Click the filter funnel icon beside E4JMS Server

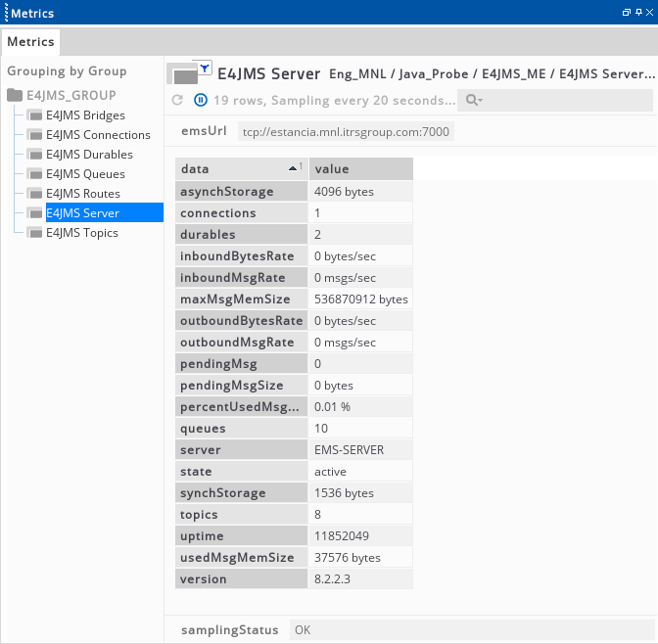pyautogui.click(x=206, y=68)
